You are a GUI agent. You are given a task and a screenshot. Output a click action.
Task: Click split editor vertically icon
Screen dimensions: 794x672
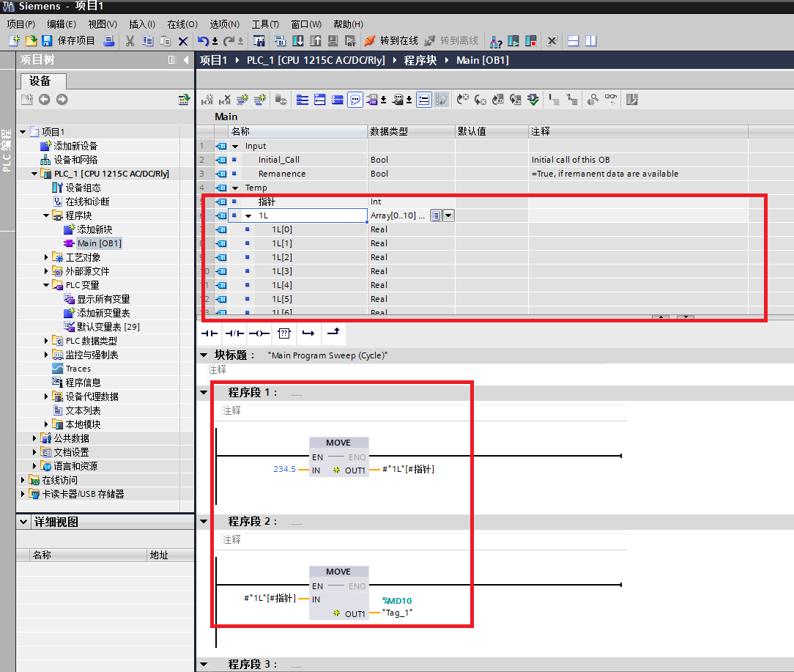[591, 40]
